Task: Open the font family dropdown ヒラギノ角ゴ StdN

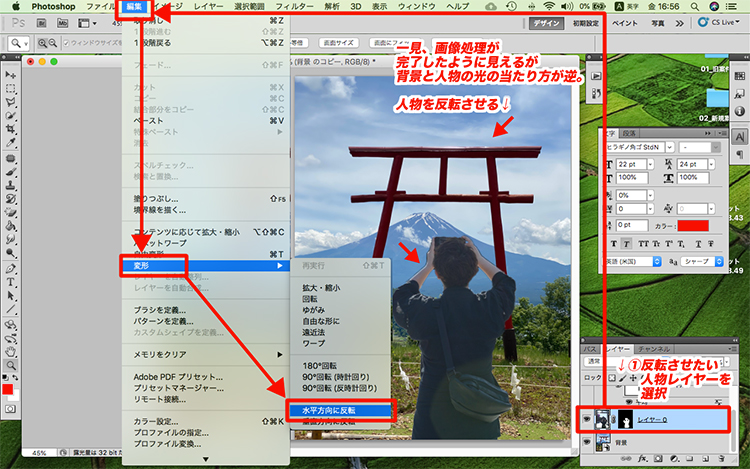Action: click(x=670, y=147)
